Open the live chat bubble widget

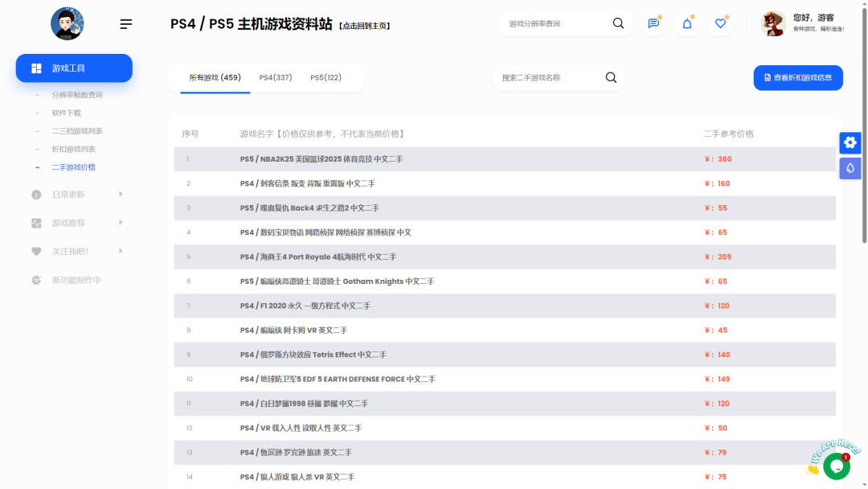click(836, 466)
